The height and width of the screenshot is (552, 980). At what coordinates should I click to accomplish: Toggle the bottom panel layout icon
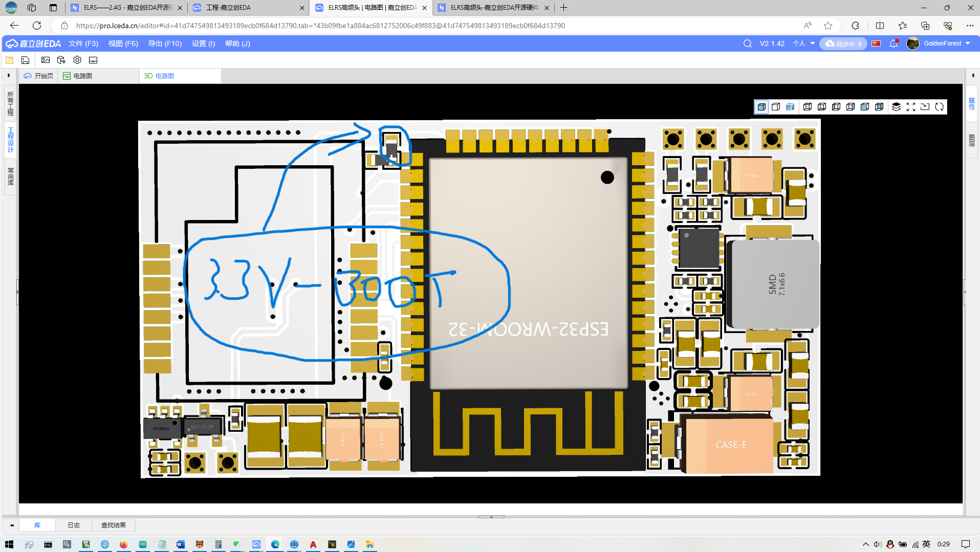tap(93, 60)
